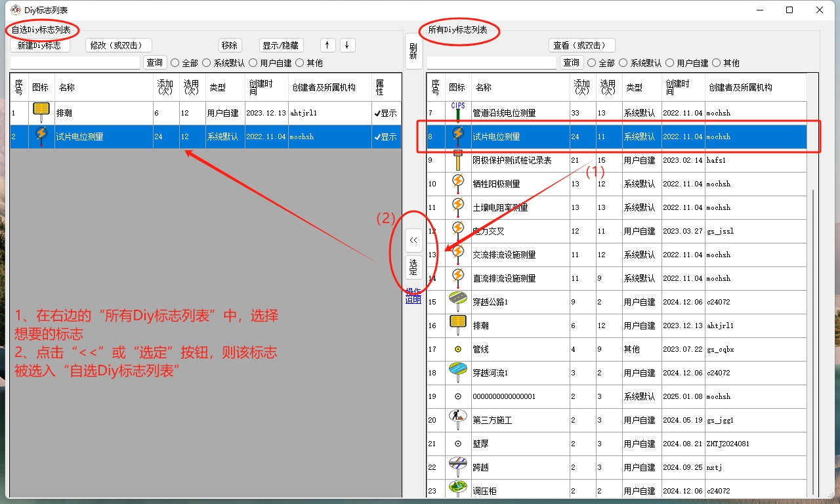Choose 用户自建 radio in the right filter
The width and height of the screenshot is (840, 504).
click(670, 63)
